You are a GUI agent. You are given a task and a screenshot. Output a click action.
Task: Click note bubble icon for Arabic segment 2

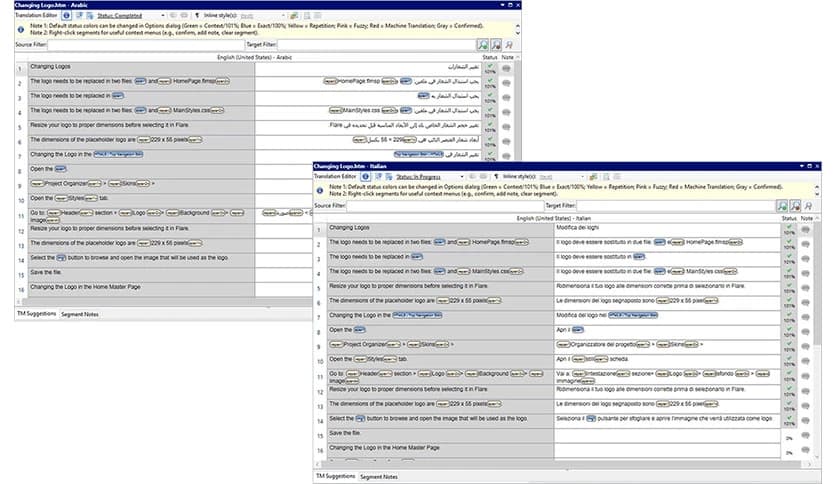507,83
